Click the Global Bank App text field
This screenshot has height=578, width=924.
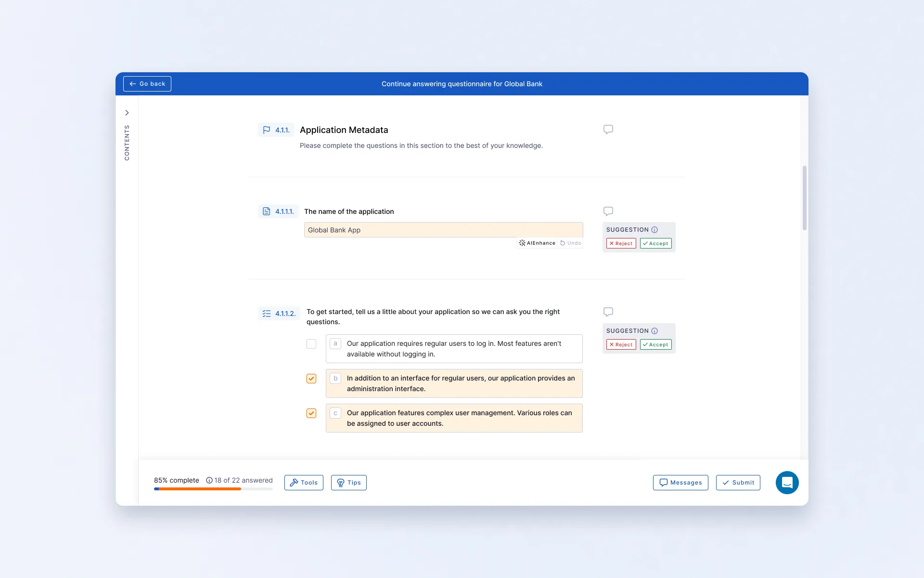point(443,230)
